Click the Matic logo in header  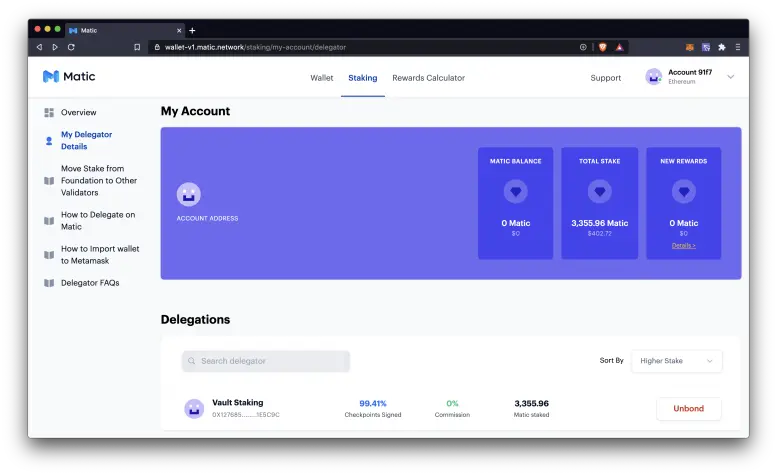click(x=69, y=76)
